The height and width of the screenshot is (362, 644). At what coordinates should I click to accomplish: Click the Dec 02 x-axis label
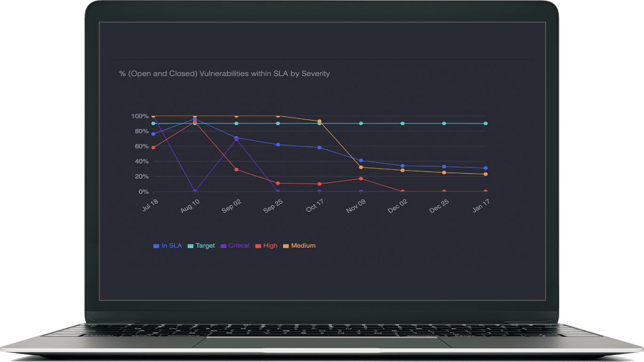pos(398,205)
